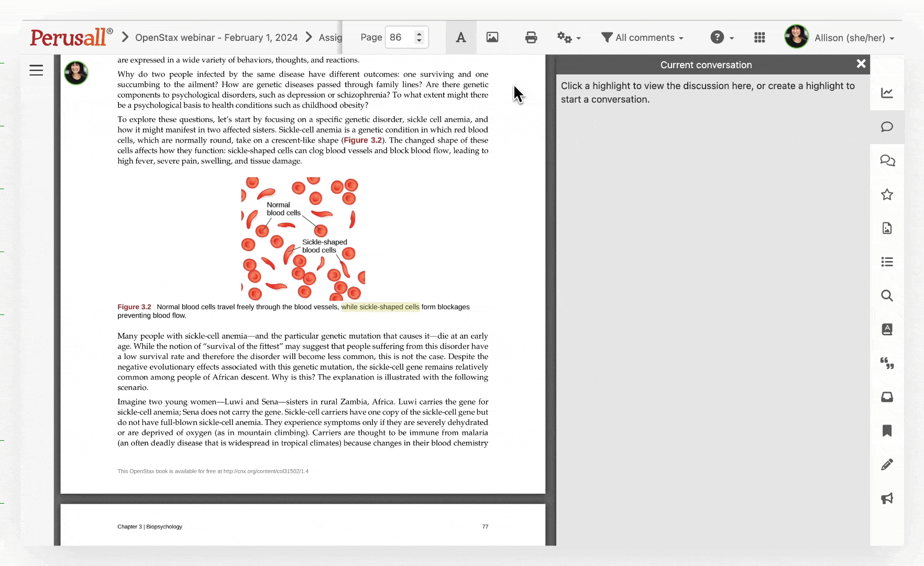
Task: Open the list view sidebar icon
Action: pyautogui.click(x=887, y=262)
